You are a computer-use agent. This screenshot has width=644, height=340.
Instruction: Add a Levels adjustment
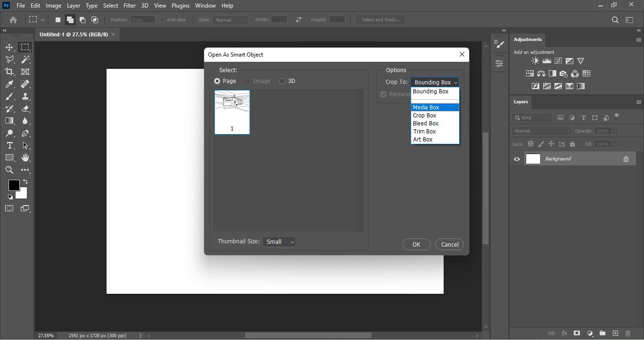point(547,61)
